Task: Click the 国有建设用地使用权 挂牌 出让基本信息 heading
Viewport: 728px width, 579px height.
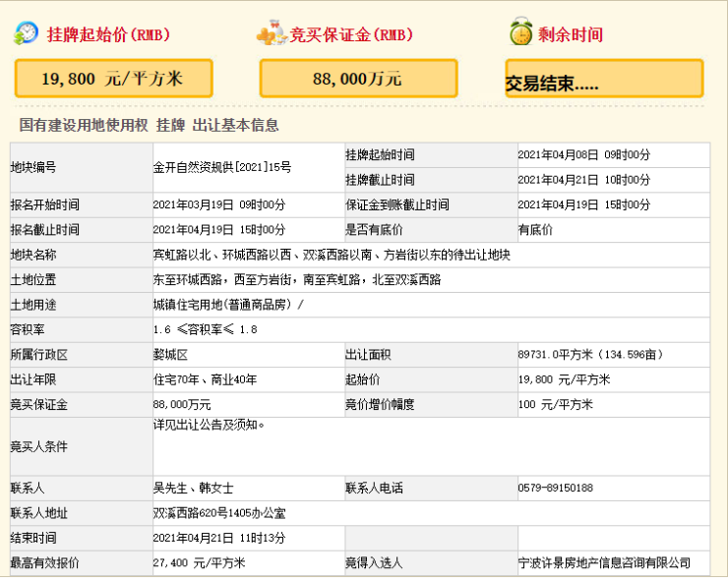Action: tap(150, 125)
